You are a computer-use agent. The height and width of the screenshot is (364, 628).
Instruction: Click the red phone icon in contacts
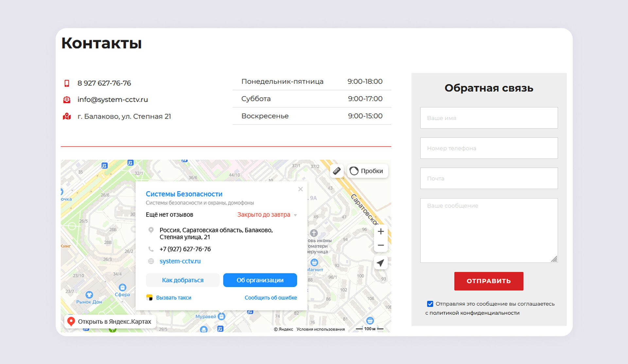[67, 83]
